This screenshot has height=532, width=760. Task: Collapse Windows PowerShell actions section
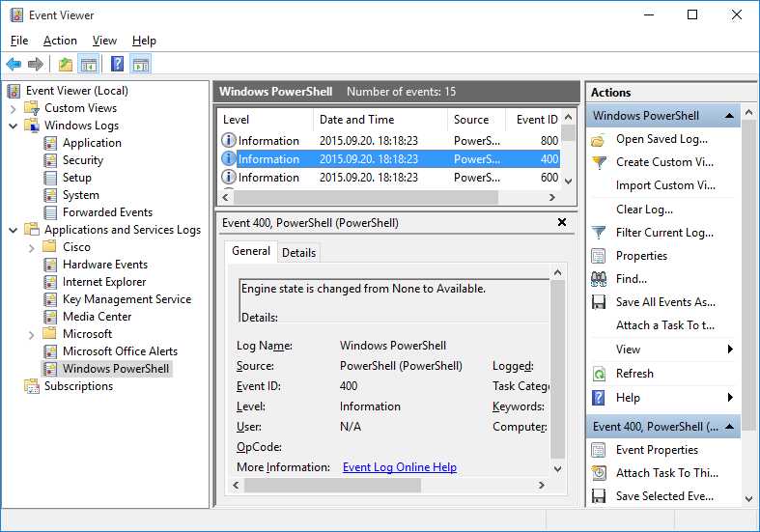pos(729,116)
